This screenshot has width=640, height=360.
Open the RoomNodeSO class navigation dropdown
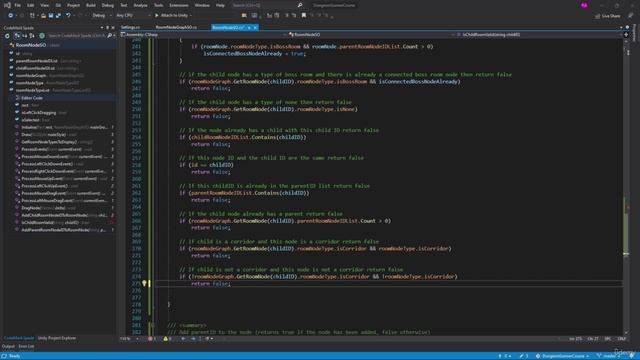pyautogui.click(x=371, y=35)
